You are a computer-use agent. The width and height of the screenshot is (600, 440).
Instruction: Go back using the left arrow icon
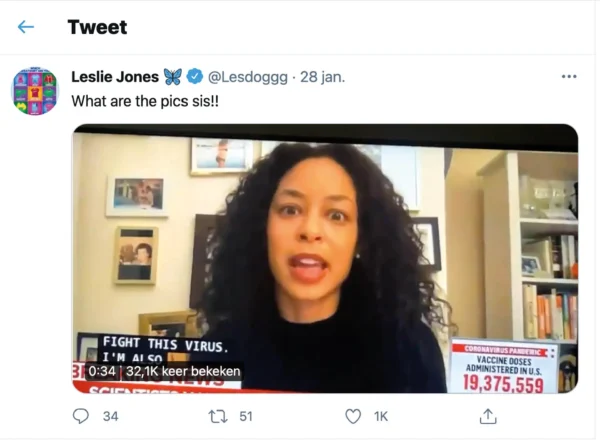click(26, 27)
